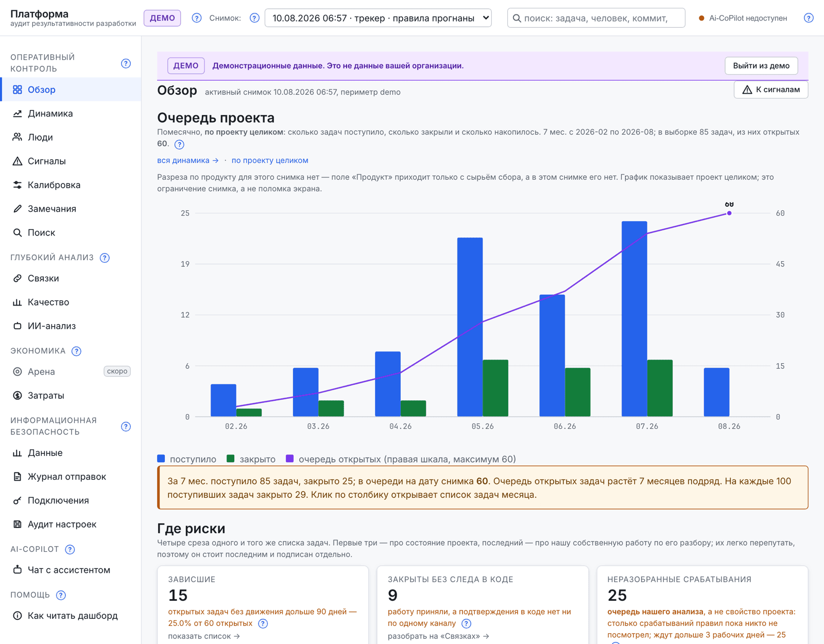Screen dimensions: 824x644
Task: Open Замечания pencil icon
Action: (18, 209)
